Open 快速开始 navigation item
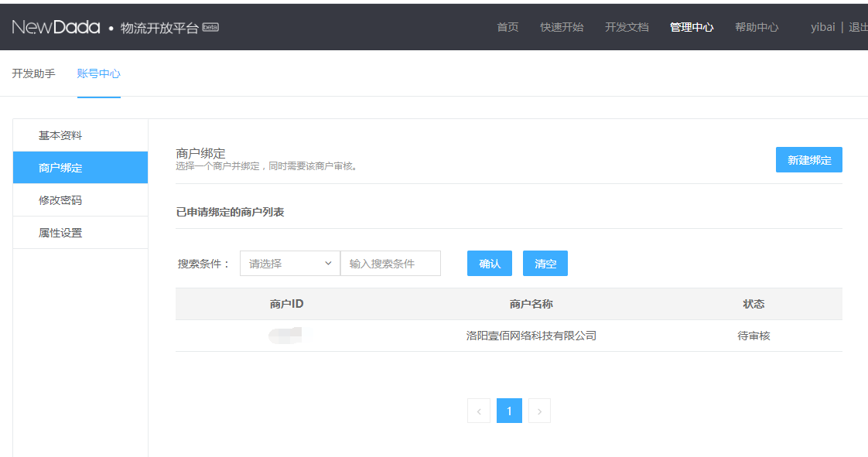This screenshot has height=457, width=868. tap(562, 27)
